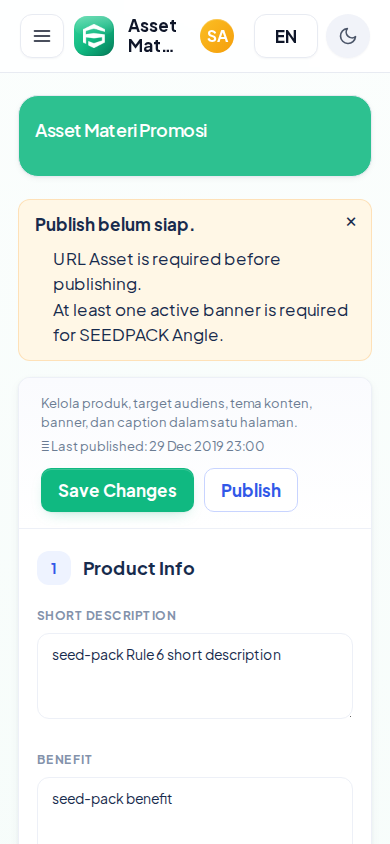Viewport: 390px width, 844px height.
Task: Click the Publish button
Action: tap(251, 490)
